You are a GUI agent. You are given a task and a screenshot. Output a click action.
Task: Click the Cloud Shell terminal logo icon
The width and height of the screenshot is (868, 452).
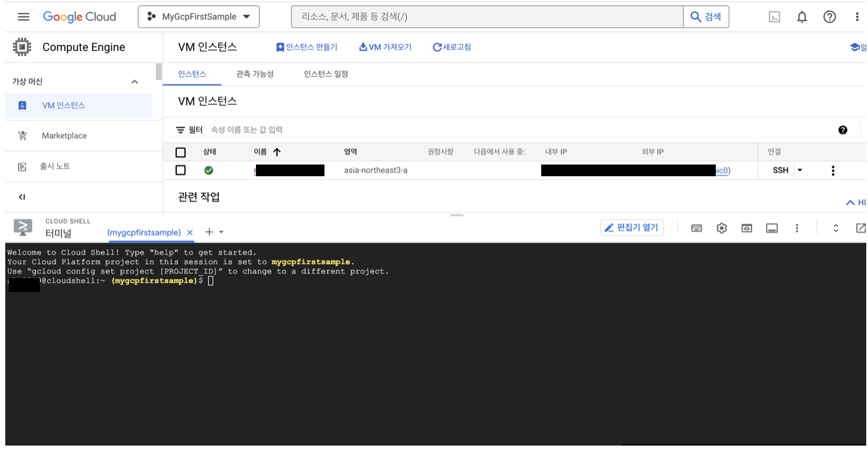[x=23, y=227]
